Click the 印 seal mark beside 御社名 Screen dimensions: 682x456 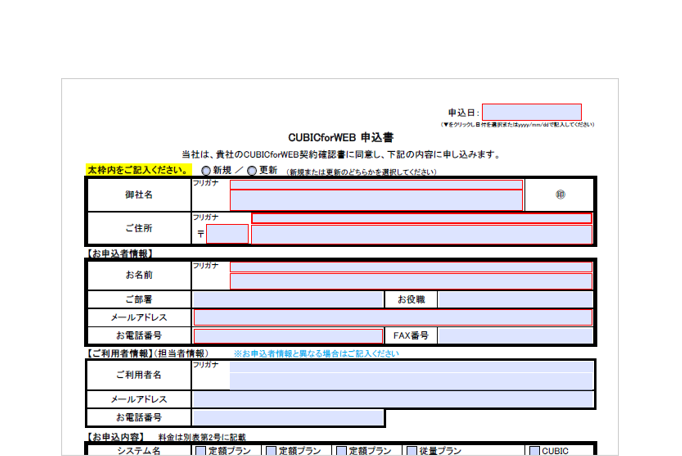pos(560,194)
